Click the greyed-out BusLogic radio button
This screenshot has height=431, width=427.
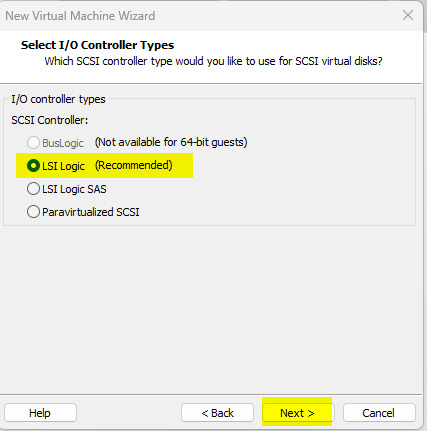(33, 143)
